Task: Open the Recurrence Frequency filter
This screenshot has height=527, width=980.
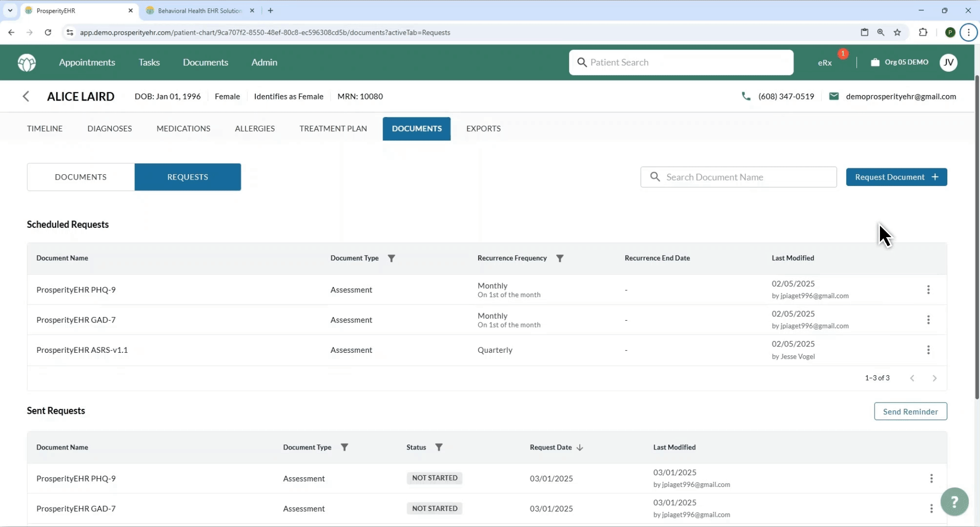Action: point(560,258)
